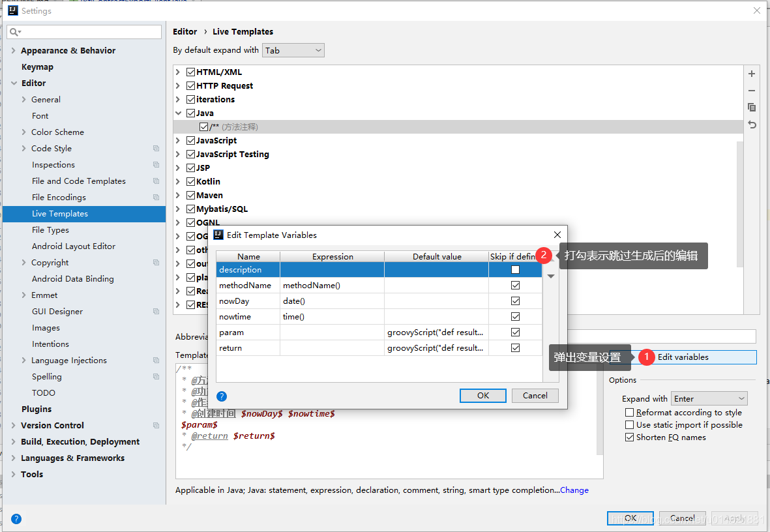Disable the /** method comment template
This screenshot has height=532, width=770.
204,126
